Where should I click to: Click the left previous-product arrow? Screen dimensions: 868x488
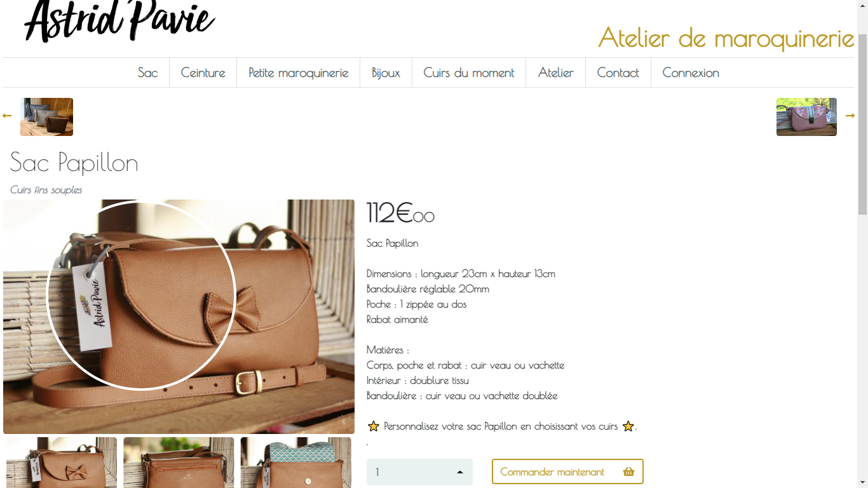pyautogui.click(x=7, y=116)
